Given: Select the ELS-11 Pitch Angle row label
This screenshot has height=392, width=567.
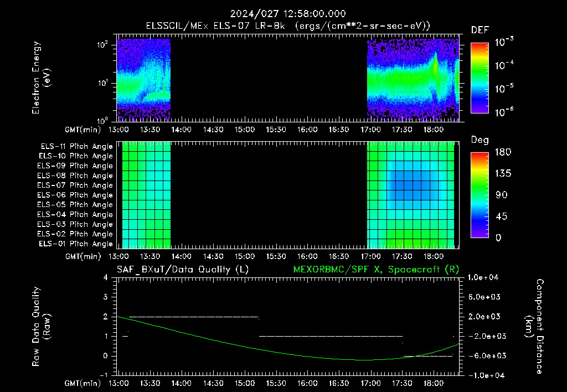Looking at the screenshot, I should tap(76, 147).
